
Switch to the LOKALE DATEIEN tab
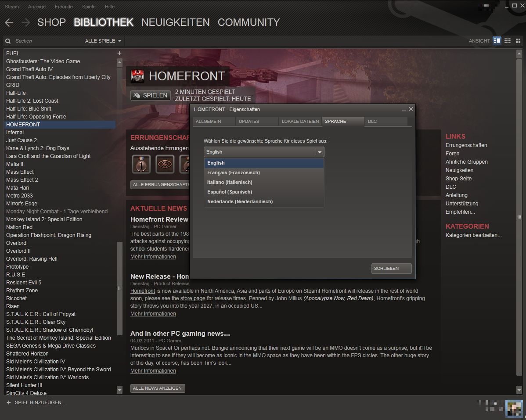coord(300,121)
